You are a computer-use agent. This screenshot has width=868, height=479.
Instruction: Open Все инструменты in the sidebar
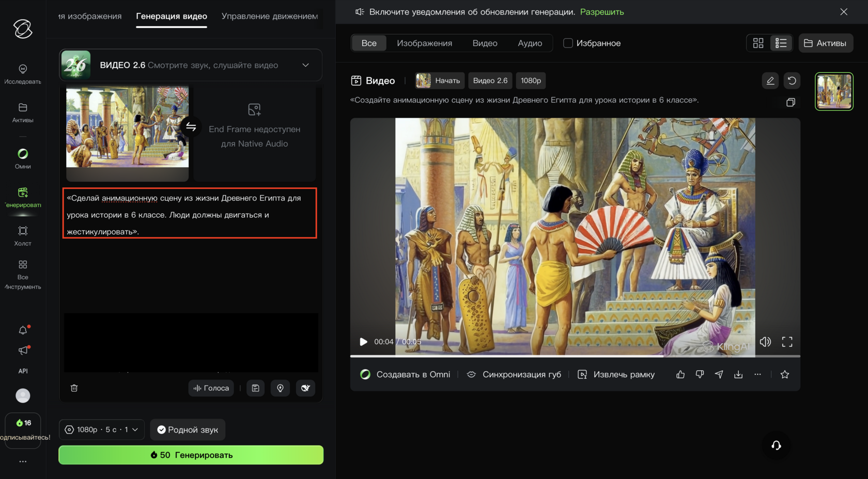coord(23,275)
